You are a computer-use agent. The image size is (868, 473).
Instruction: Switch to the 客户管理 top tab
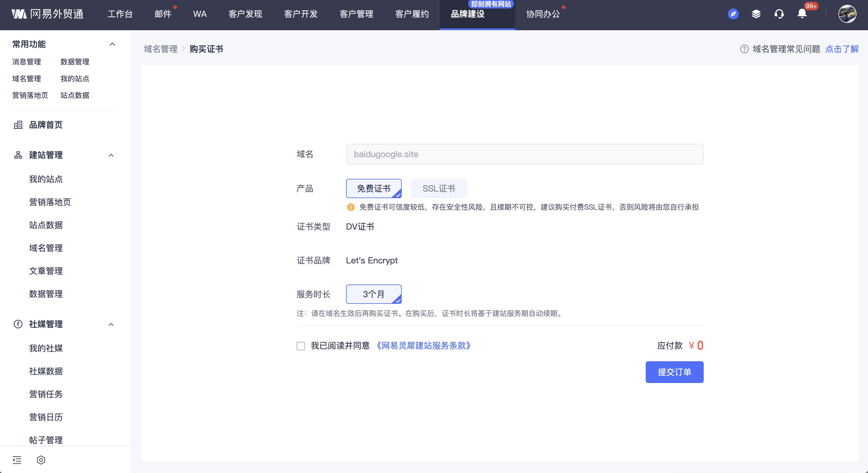click(356, 14)
